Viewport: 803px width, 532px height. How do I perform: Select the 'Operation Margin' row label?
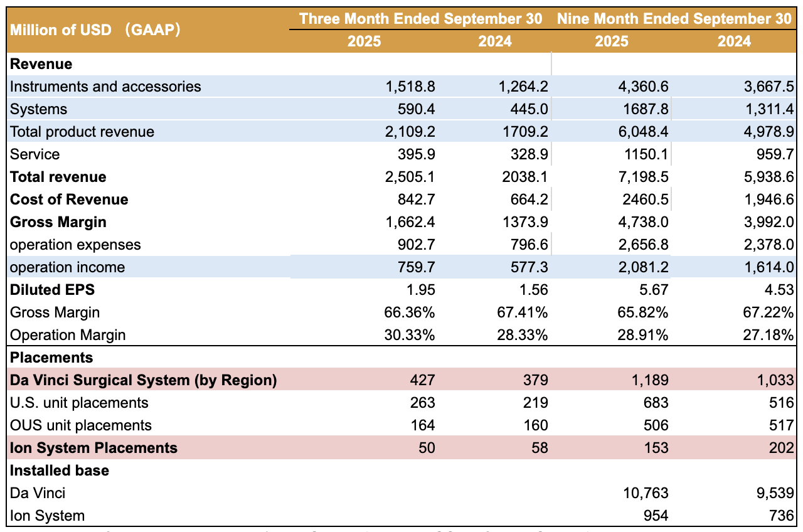(68, 335)
